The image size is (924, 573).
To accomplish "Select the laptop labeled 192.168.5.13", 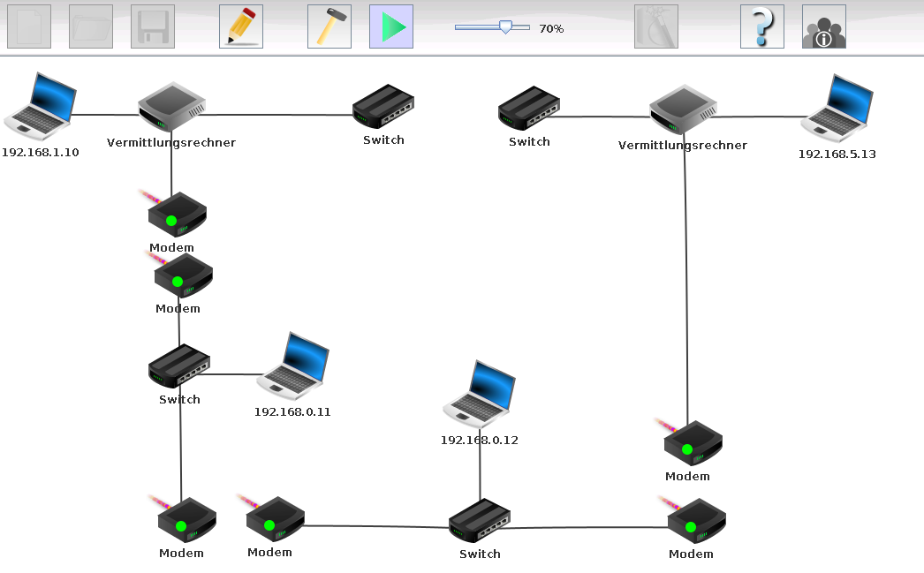I will [837, 109].
